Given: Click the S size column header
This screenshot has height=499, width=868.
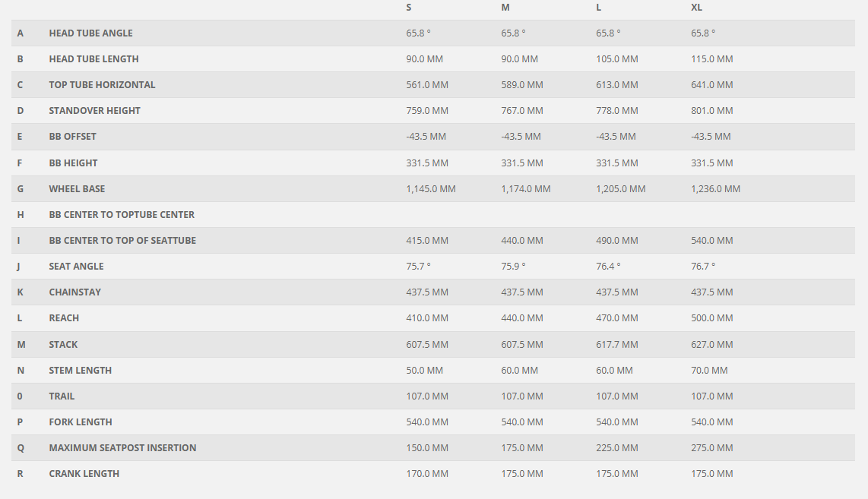Looking at the screenshot, I should (409, 8).
